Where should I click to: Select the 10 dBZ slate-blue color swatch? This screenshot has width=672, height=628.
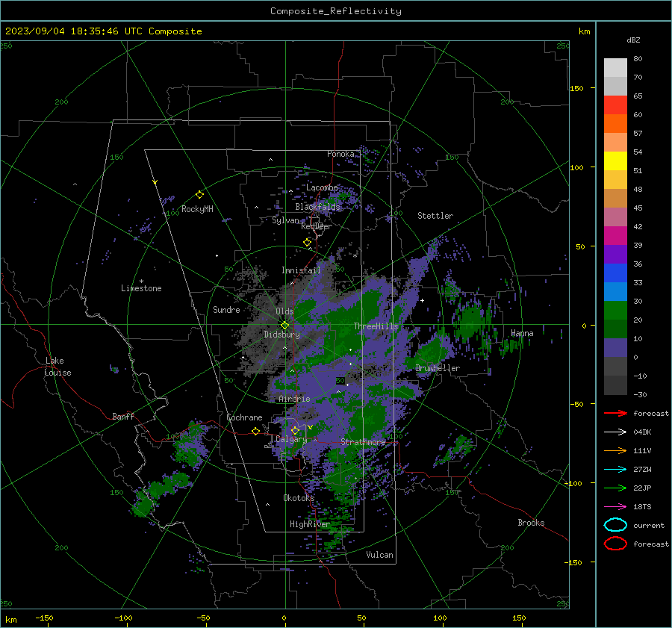click(x=615, y=347)
